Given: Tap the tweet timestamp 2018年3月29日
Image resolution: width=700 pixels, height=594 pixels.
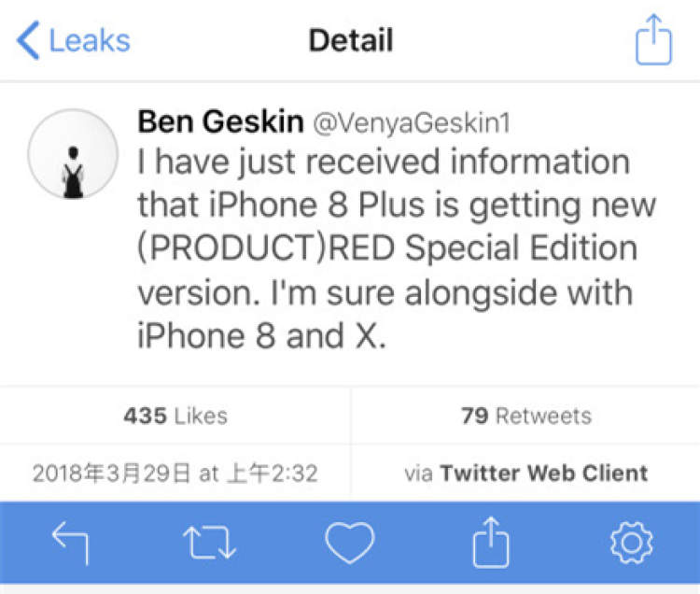Looking at the screenshot, I should click(175, 474).
